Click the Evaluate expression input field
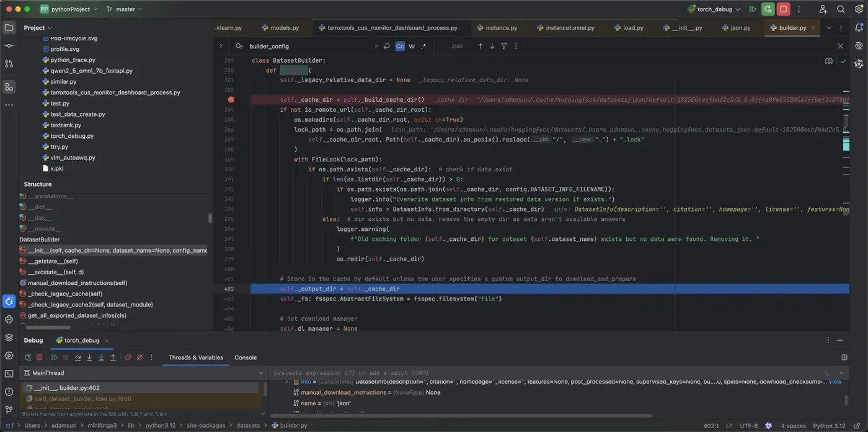The height and width of the screenshot is (432, 868). point(546,373)
